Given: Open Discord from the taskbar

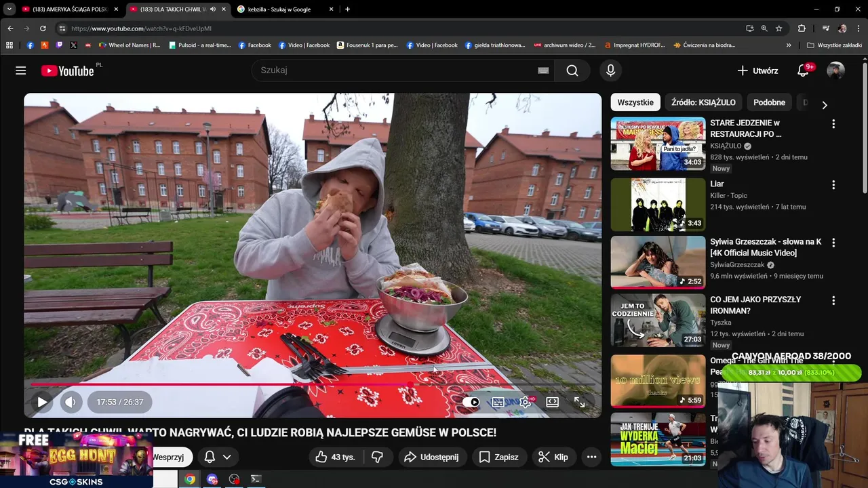Looking at the screenshot, I should [212, 479].
